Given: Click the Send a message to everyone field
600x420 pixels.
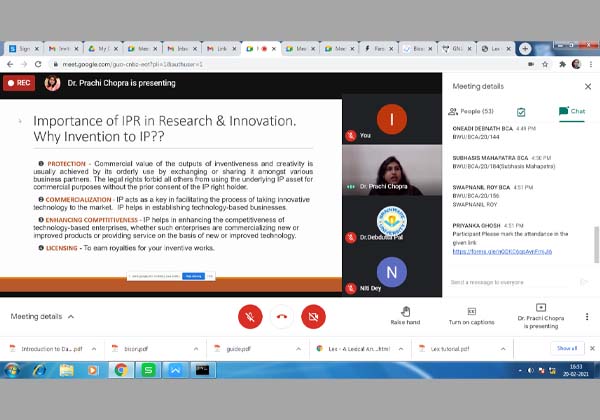Looking at the screenshot, I should pos(505,282).
